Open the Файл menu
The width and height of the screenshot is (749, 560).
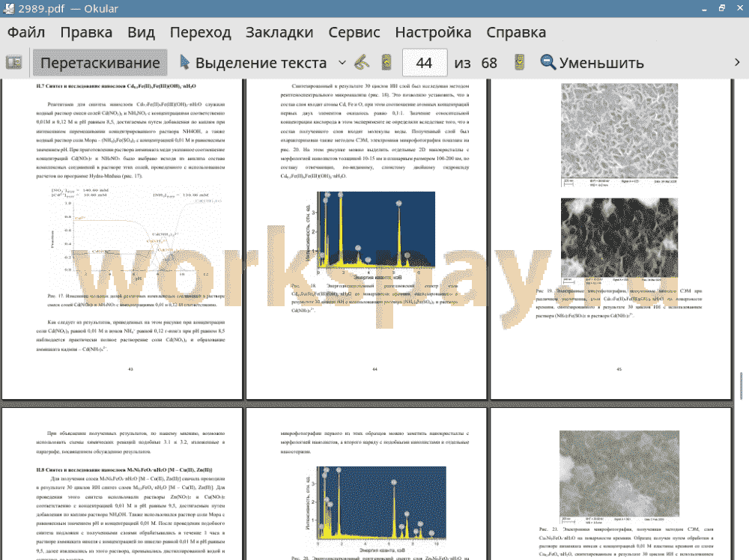(26, 32)
